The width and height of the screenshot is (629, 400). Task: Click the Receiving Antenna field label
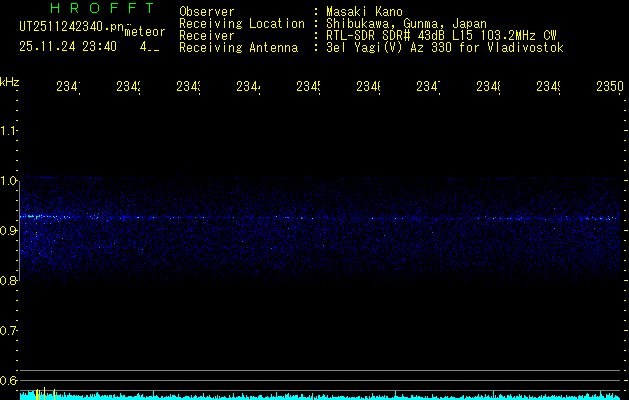tap(238, 47)
